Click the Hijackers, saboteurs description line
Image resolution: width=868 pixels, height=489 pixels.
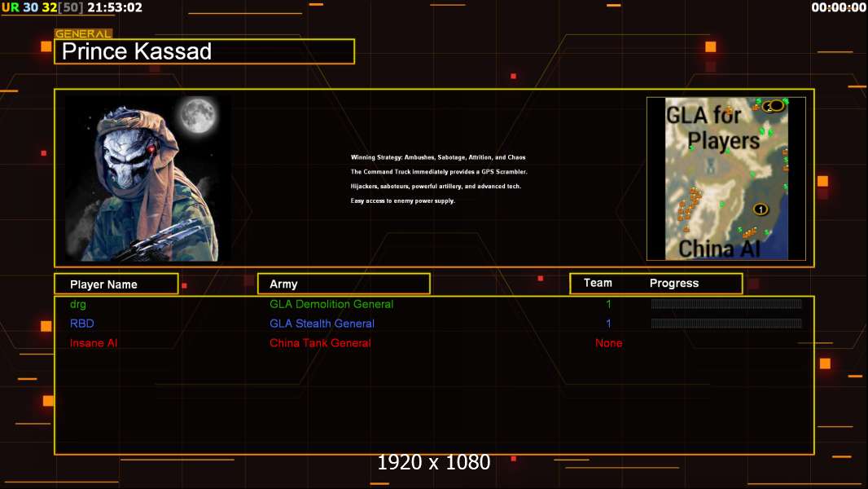point(436,186)
